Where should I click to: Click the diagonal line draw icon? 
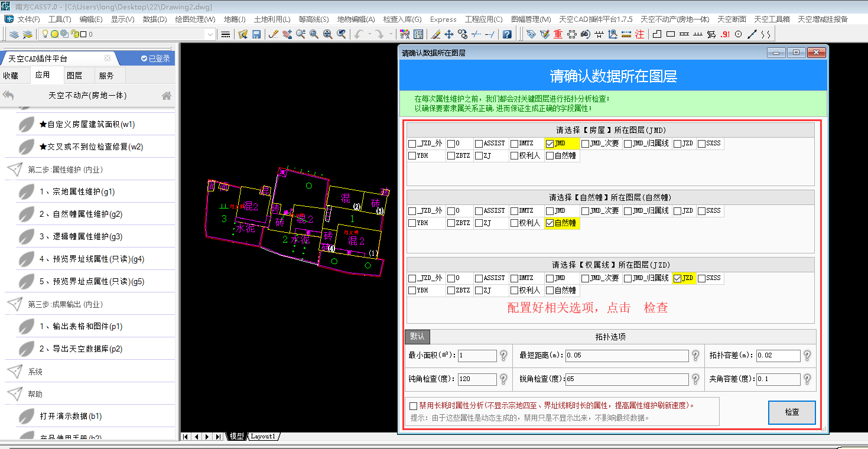pos(752,34)
